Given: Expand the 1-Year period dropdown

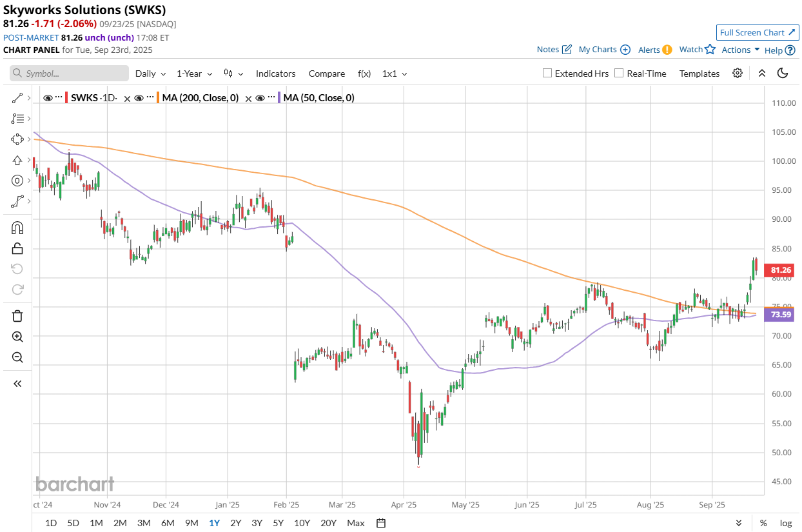Looking at the screenshot, I should pos(193,74).
